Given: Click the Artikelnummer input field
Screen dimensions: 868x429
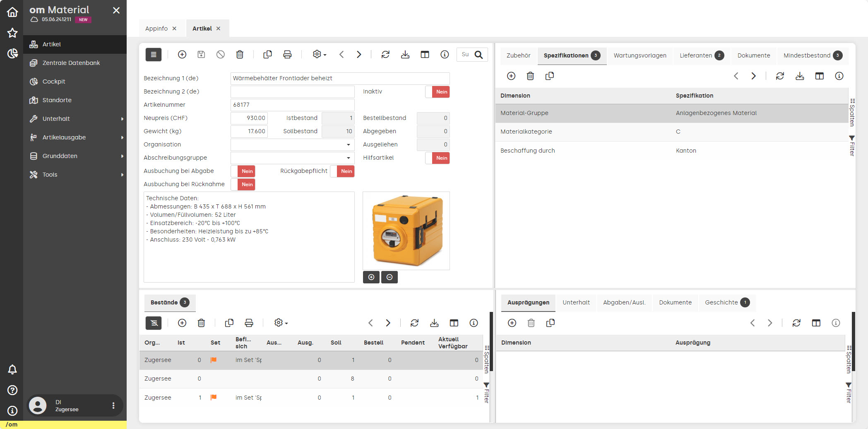Looking at the screenshot, I should pos(292,105).
